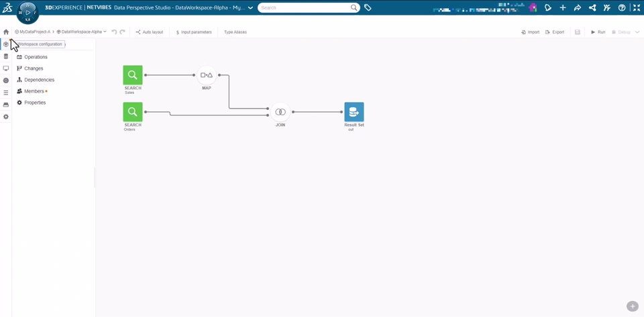Open the Workspace configuration sidebar icon
This screenshot has height=317, width=644.
(x=6, y=44)
